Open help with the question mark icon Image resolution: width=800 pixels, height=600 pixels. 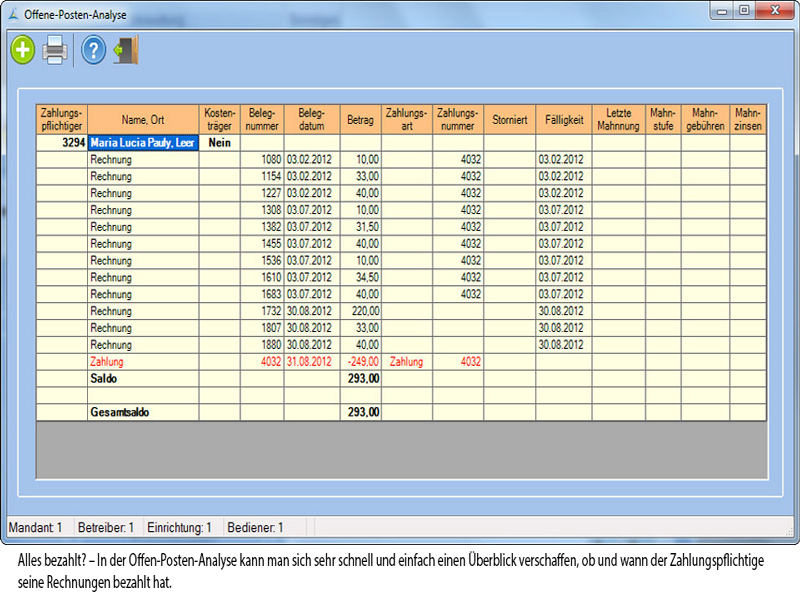pyautogui.click(x=93, y=50)
